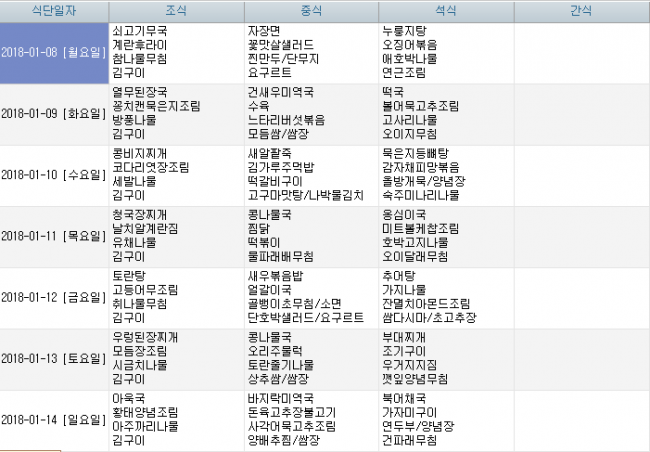The height and width of the screenshot is (452, 650).
Task: Select the 2018-01-13 [토요일] date cell
Action: [54, 358]
